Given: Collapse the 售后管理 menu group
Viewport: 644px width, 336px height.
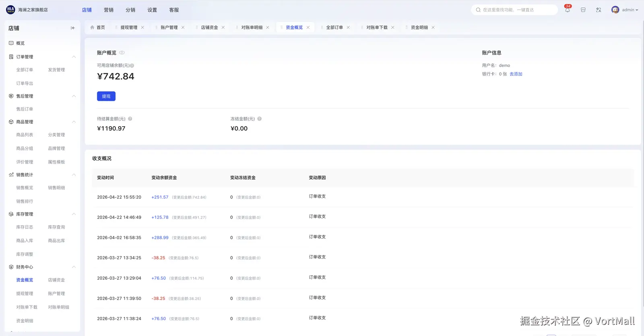Looking at the screenshot, I should [74, 96].
